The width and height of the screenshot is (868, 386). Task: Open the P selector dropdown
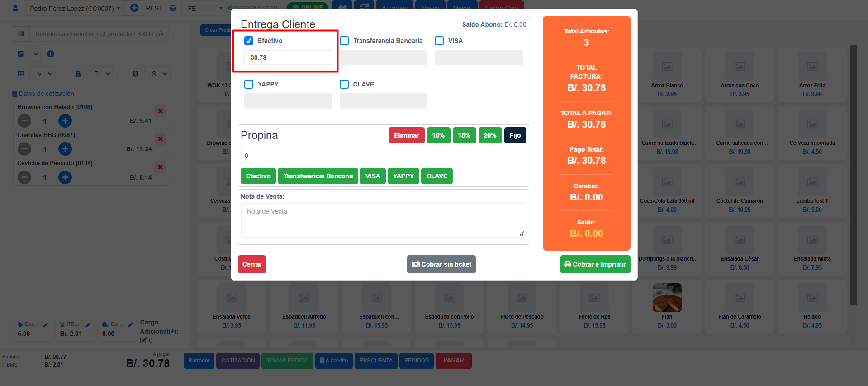click(x=101, y=74)
